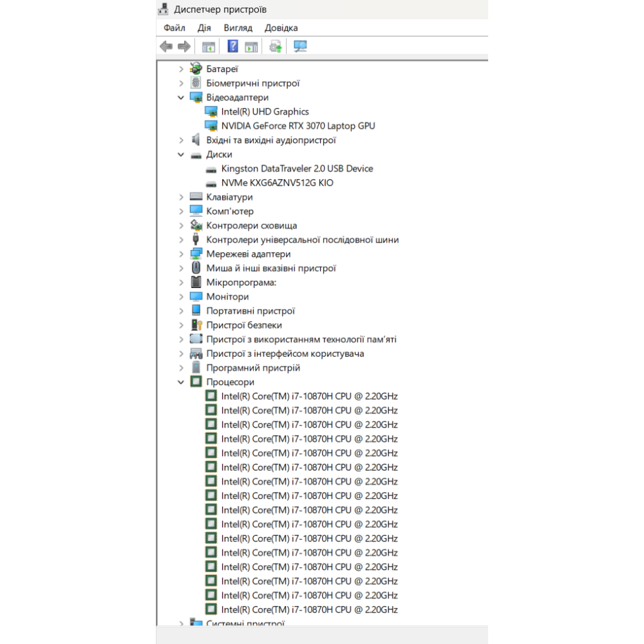644x644 pixels.
Task: Select the Мікропрограма: item
Action: click(241, 283)
